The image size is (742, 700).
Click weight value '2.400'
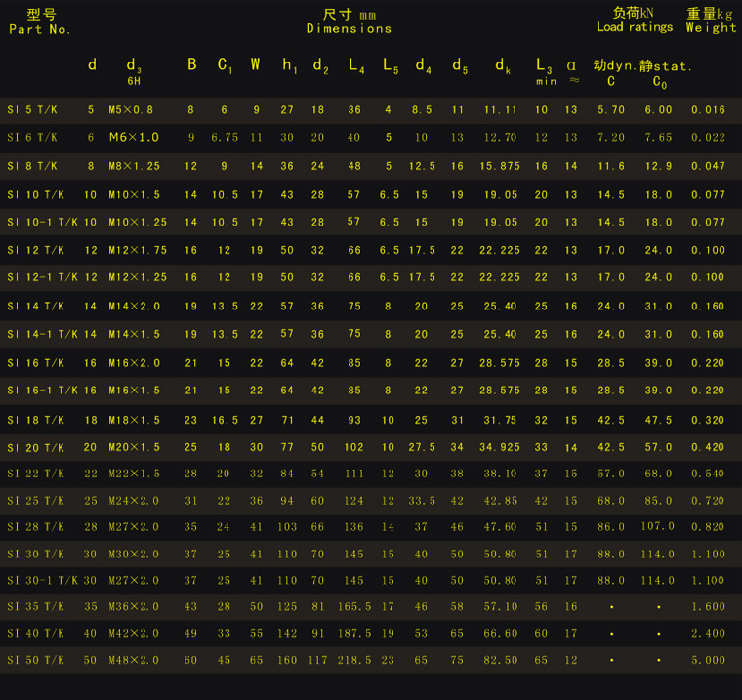click(x=708, y=634)
